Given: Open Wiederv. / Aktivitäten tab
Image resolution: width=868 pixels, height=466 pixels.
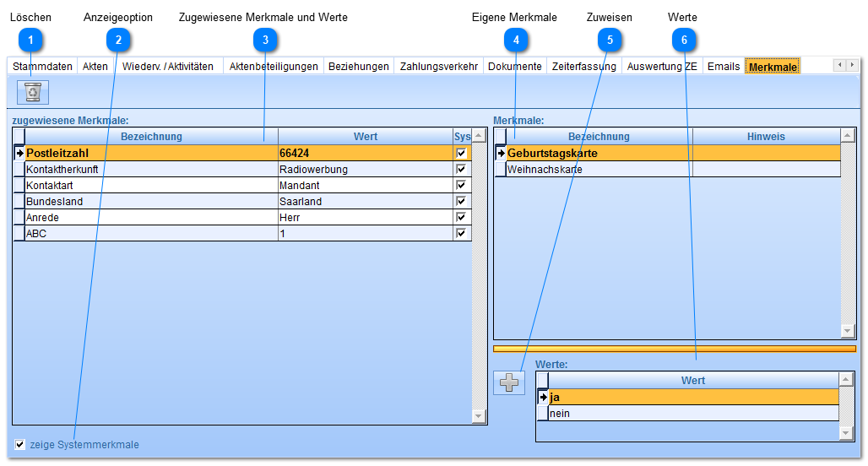Looking at the screenshot, I should point(168,67).
